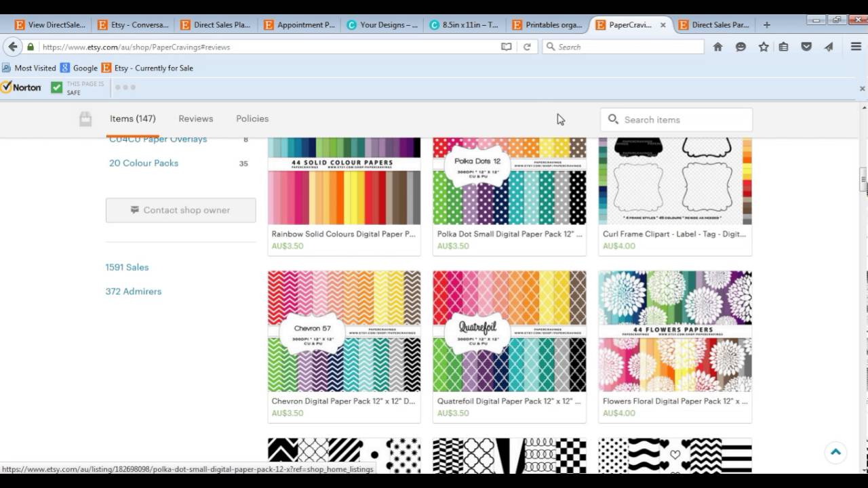Click the padlock site security icon
Screen dimensions: 868x488
tap(31, 47)
